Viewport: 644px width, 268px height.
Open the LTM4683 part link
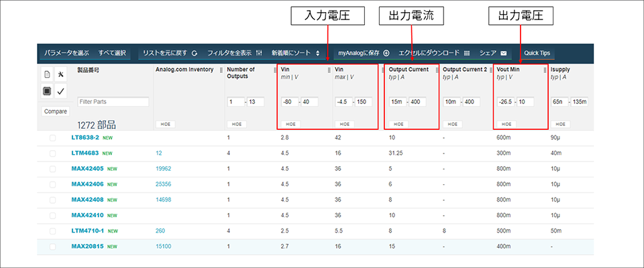(85, 153)
